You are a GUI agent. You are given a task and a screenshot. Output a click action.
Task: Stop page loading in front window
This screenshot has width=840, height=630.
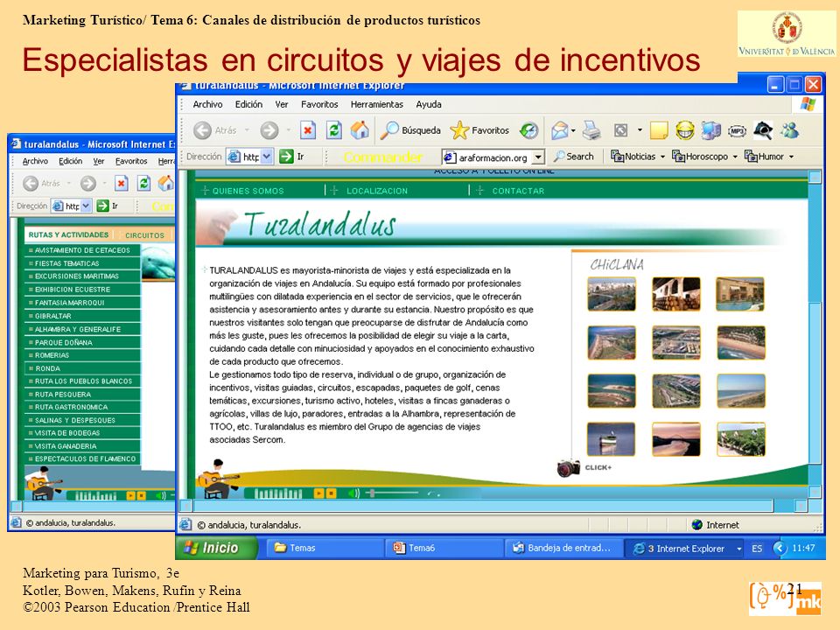pyautogui.click(x=308, y=130)
